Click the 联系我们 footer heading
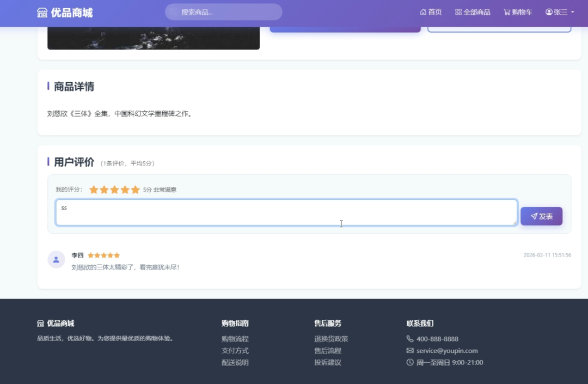Screen dimensions: 588x384 (x=420, y=323)
